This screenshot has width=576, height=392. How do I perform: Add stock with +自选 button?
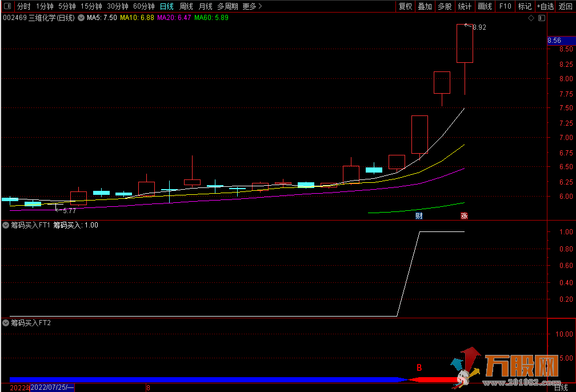(545, 7)
